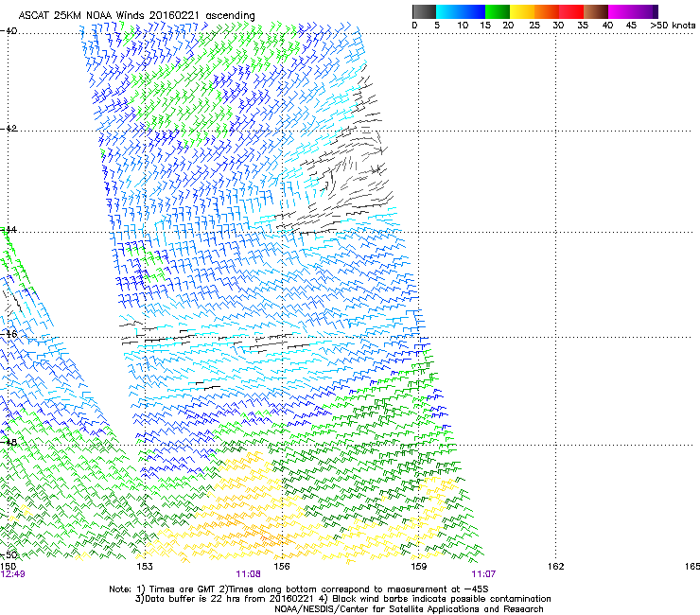Click the cyan-blue 5-15 knots legend swatch
The image size is (700, 615).
(461, 11)
